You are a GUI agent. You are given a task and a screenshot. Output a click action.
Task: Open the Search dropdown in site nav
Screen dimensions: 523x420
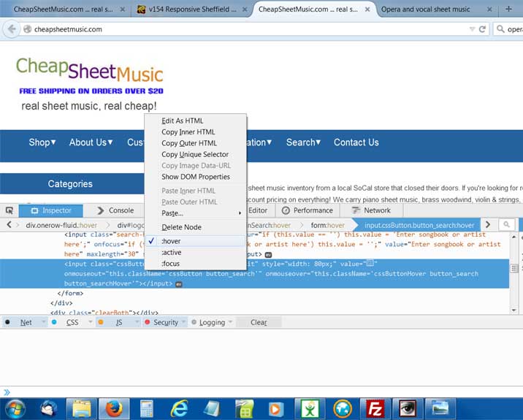pyautogui.click(x=303, y=142)
